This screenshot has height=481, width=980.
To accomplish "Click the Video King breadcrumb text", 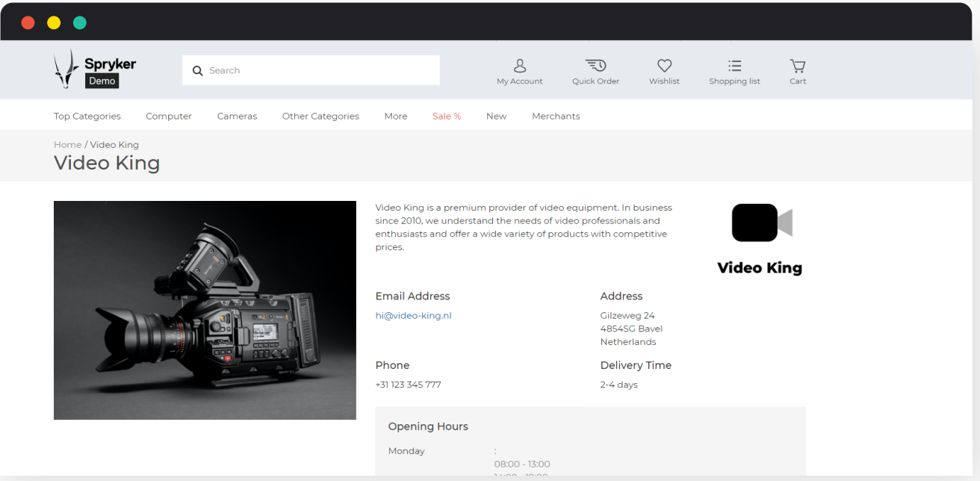I will [x=114, y=144].
